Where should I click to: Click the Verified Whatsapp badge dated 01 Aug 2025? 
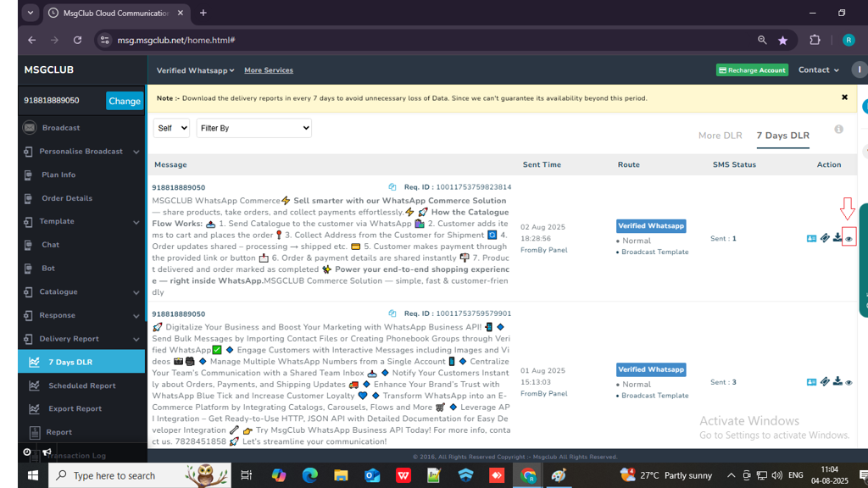[651, 369]
